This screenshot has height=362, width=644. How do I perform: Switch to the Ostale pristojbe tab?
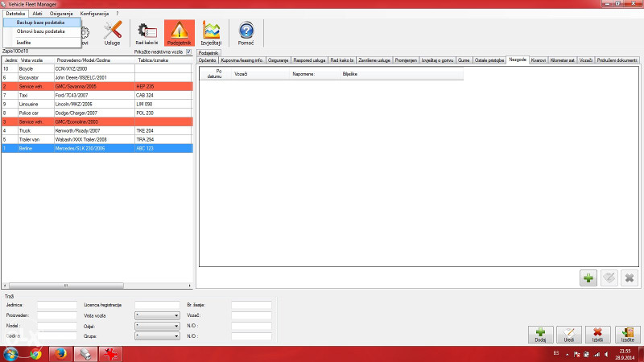pos(489,60)
